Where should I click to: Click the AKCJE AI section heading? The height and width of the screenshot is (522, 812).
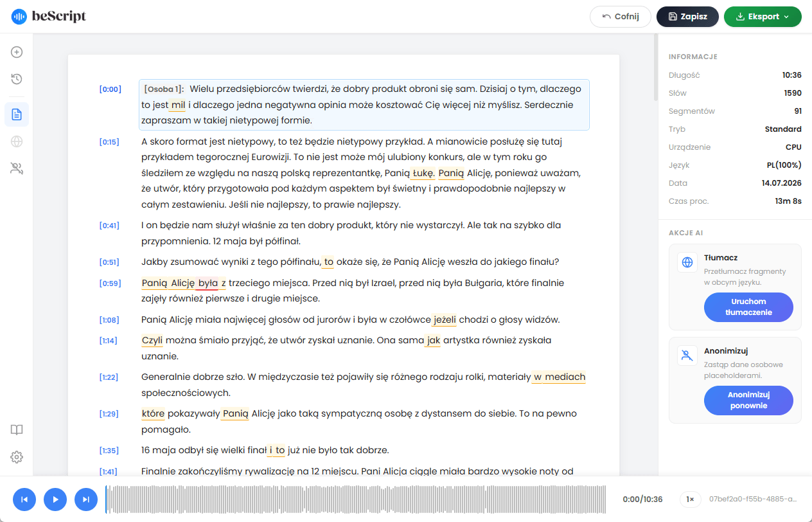point(686,233)
